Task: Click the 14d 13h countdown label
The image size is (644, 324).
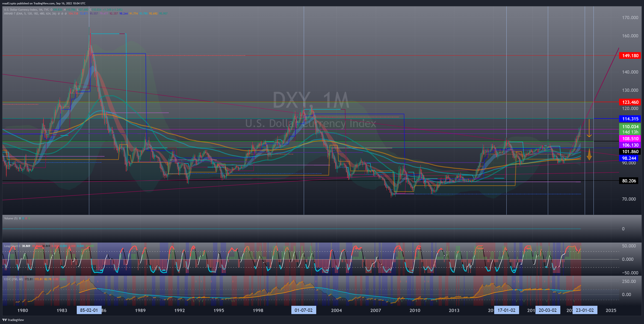Action: [630, 132]
